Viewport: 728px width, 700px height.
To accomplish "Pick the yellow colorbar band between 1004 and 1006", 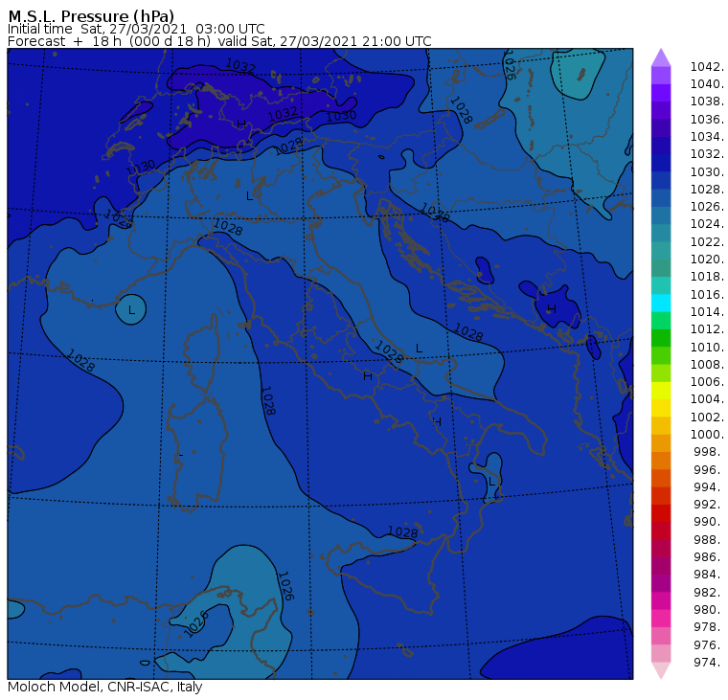I will point(661,391).
